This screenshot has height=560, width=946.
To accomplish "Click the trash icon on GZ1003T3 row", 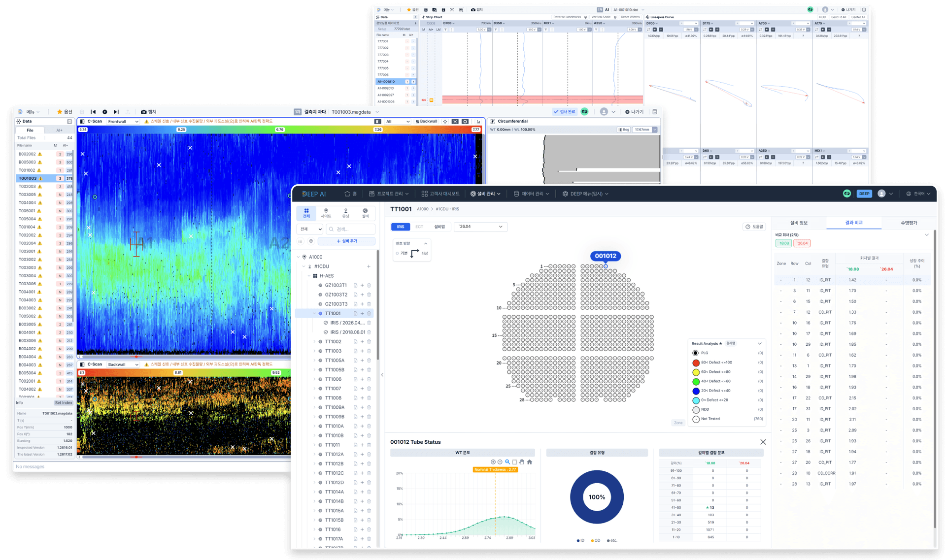I will [x=369, y=304].
